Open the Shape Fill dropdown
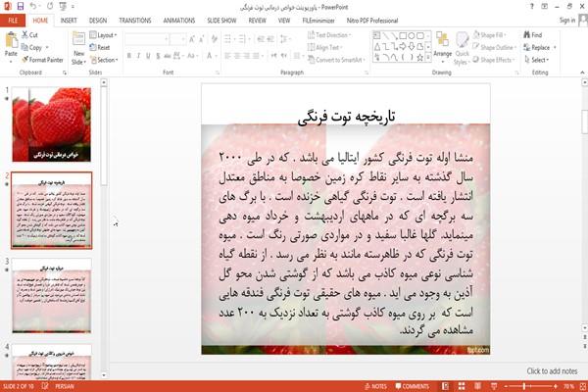Image resolution: width=588 pixels, height=392 pixels. click(489, 35)
